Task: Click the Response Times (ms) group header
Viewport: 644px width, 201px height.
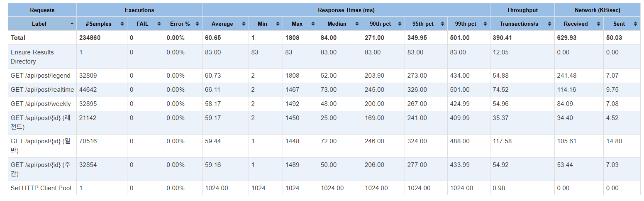Action: coord(346,10)
